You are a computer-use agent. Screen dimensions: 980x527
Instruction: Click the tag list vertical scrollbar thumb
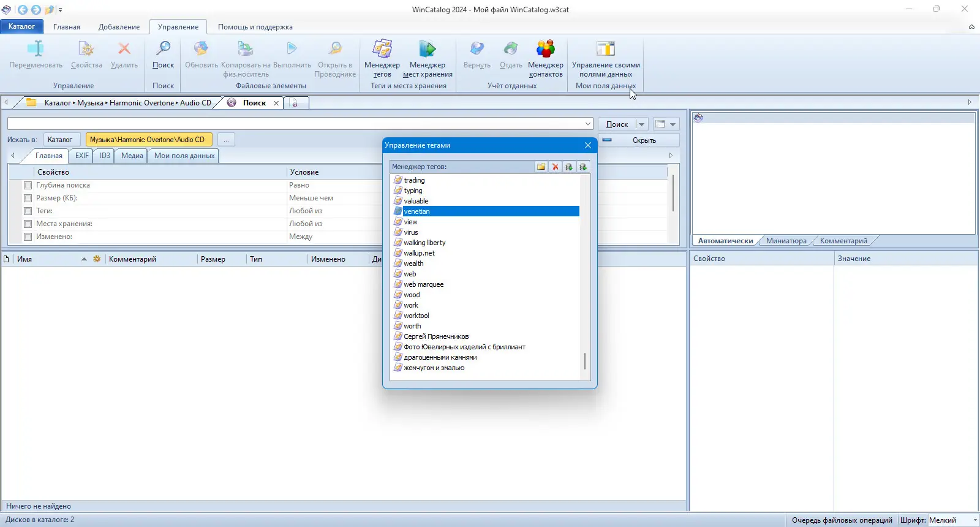(585, 361)
